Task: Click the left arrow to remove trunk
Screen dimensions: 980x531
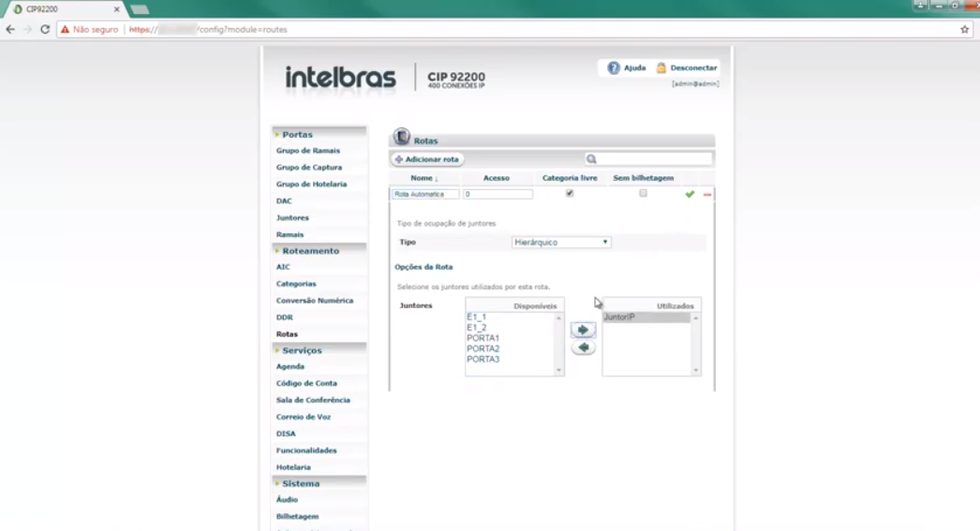Action: coord(583,347)
